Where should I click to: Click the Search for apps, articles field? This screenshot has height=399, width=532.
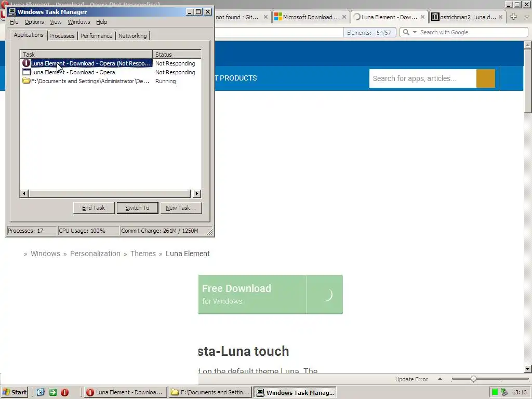(x=423, y=78)
